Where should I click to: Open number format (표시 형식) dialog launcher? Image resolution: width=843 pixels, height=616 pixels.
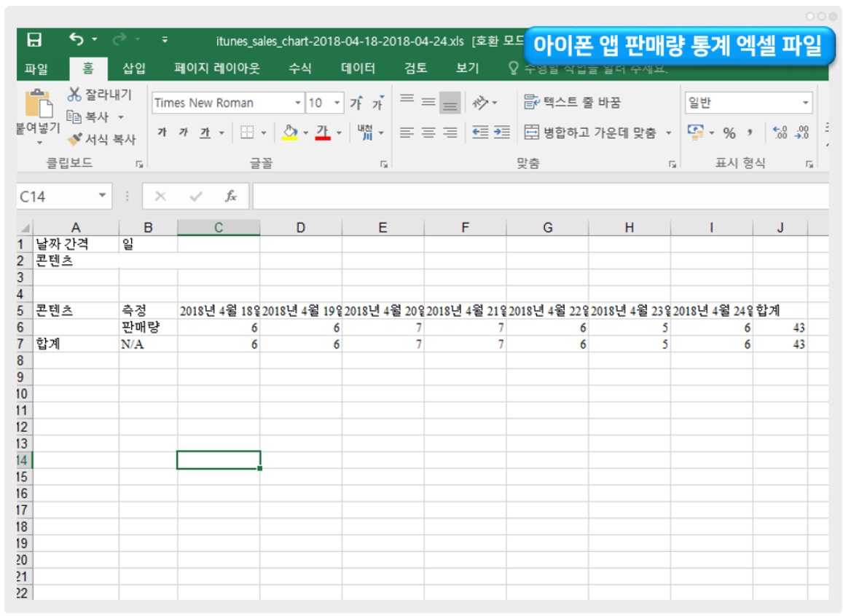809,165
